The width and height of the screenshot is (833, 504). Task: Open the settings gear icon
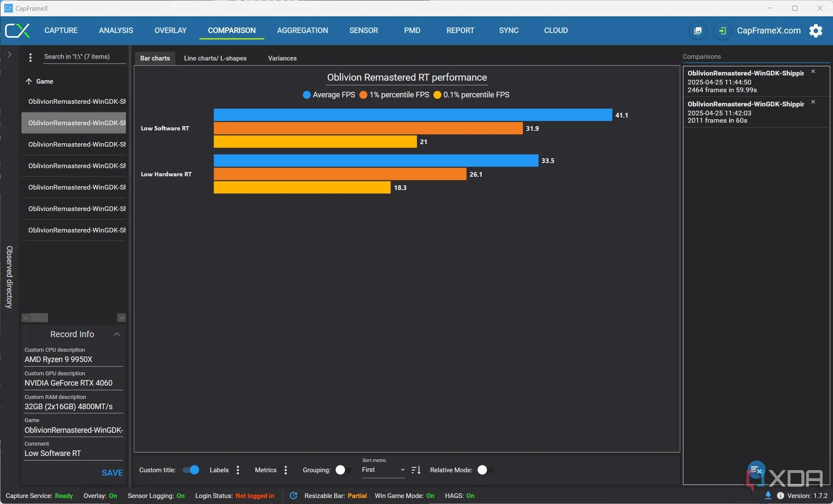click(x=815, y=30)
